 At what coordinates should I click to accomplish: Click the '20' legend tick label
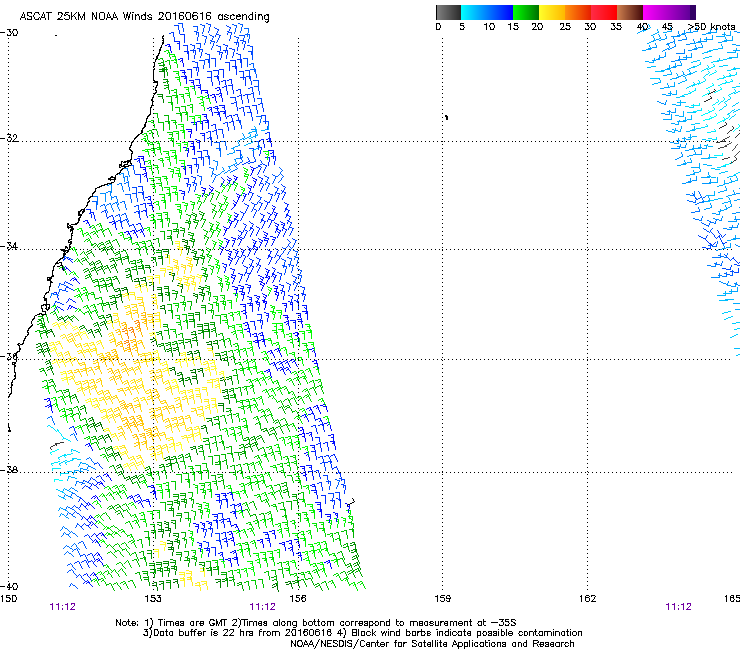pos(537,27)
